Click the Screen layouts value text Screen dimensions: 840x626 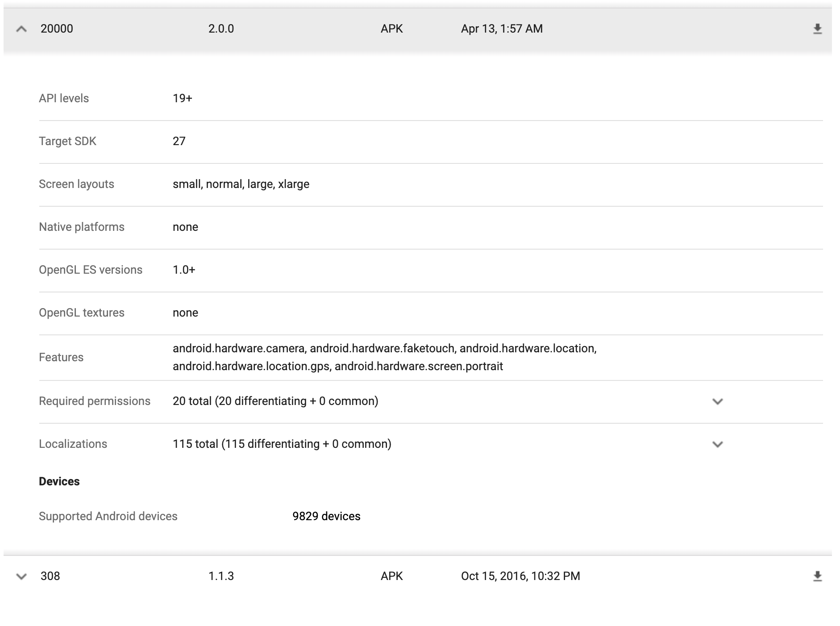pos(241,184)
